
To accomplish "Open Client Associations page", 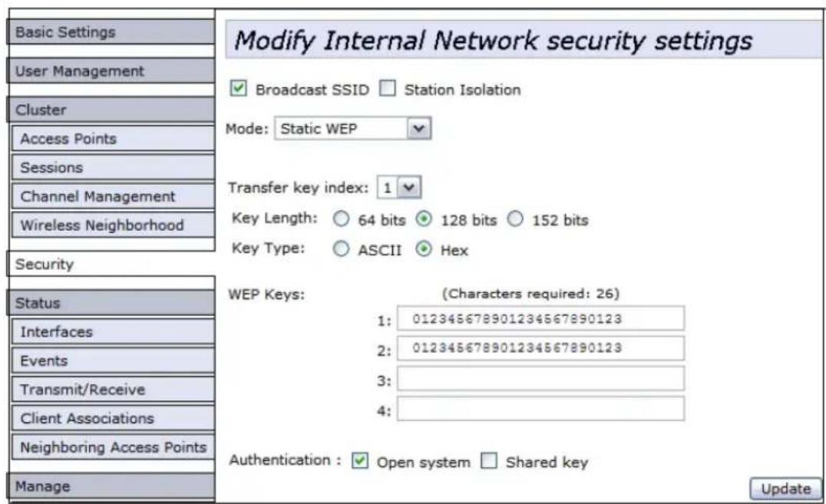I will tap(114, 419).
